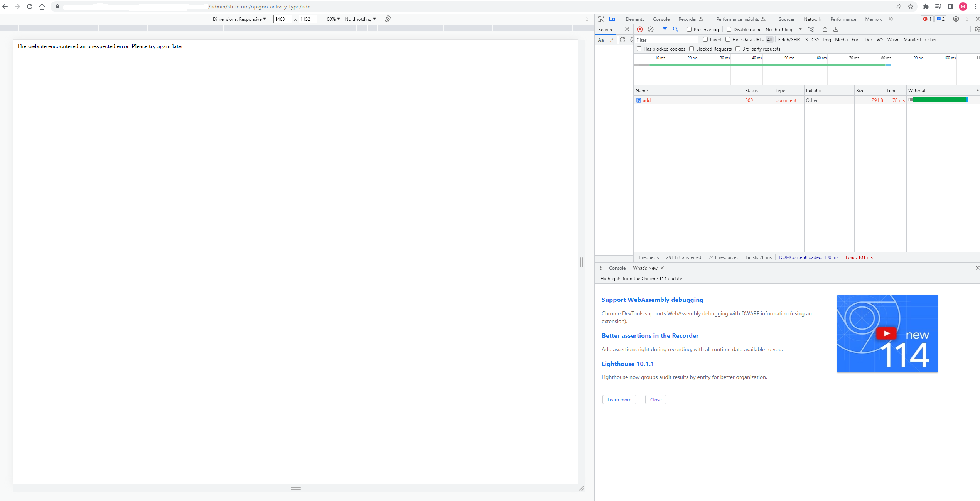This screenshot has width=980, height=501.
Task: Open DevTools No throttling dropdown
Action: point(783,29)
